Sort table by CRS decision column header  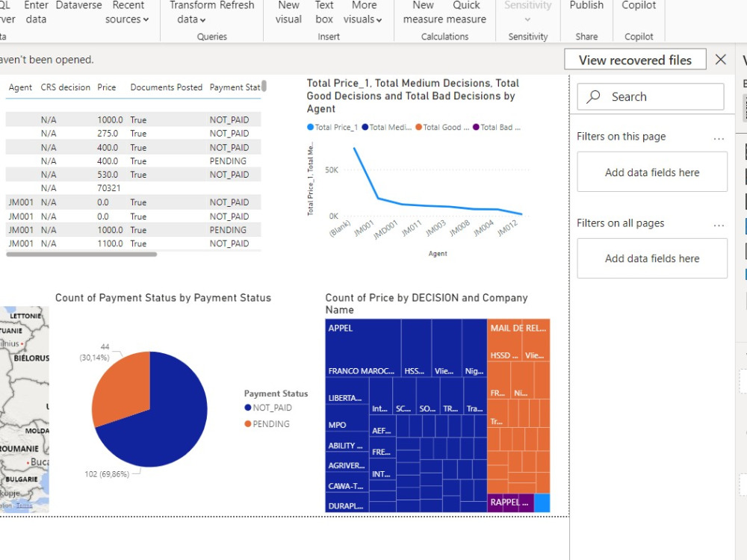pos(65,87)
